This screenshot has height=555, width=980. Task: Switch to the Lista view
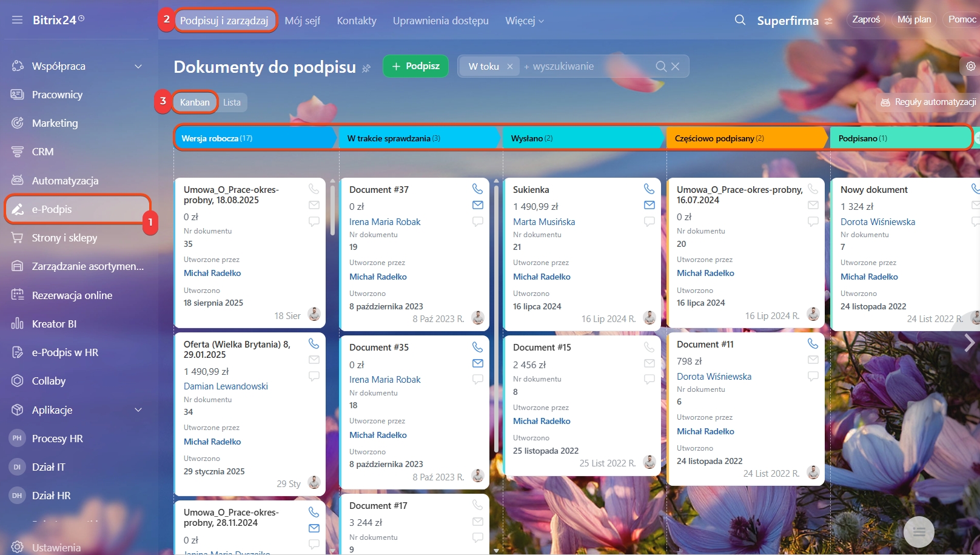pos(232,103)
